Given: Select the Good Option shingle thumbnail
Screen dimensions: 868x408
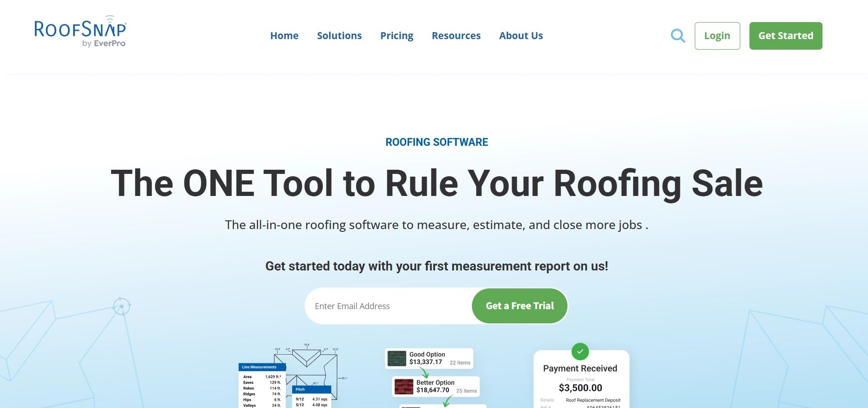Looking at the screenshot, I should (x=397, y=358).
